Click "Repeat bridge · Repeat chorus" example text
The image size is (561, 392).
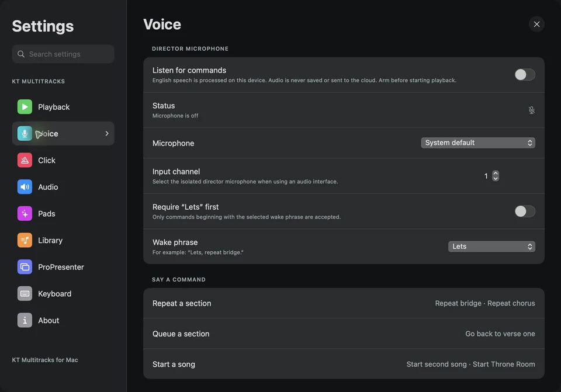485,303
